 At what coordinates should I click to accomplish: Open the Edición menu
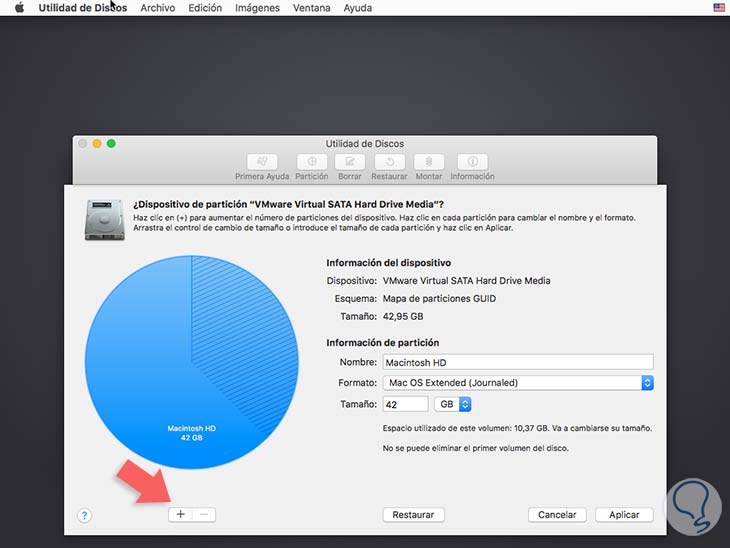[x=205, y=8]
